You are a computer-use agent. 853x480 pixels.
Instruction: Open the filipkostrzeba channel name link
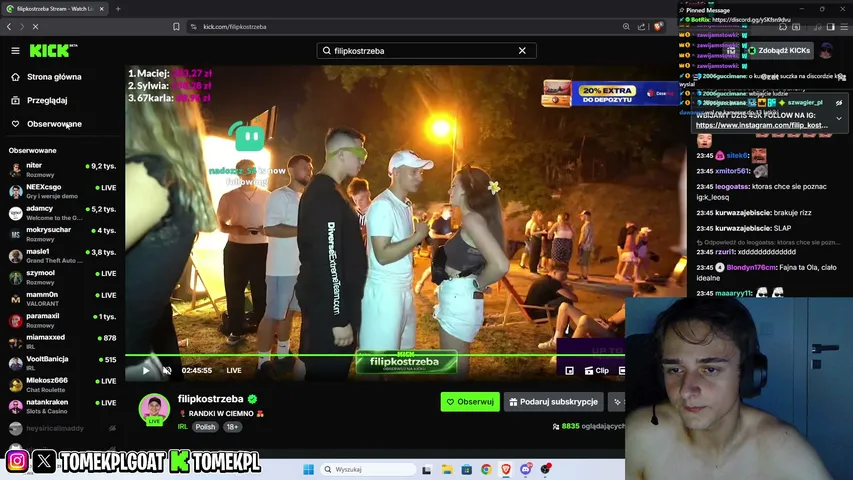211,399
